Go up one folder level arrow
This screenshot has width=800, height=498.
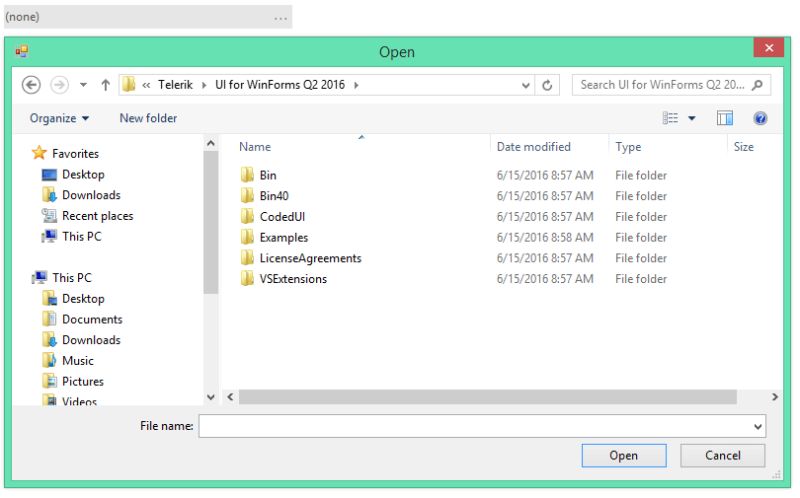(106, 85)
